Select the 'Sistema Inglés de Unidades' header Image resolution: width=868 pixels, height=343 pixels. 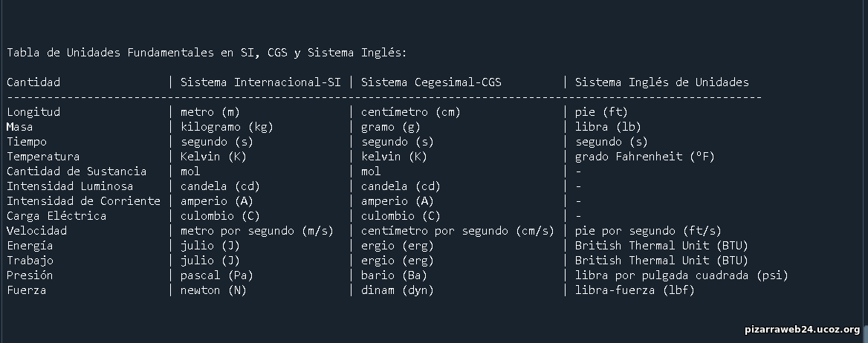661,82
